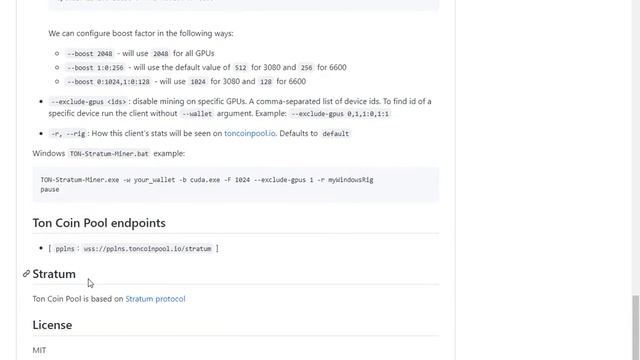Click the --boost 2048 code snippet
640x360 pixels.
(x=89, y=53)
